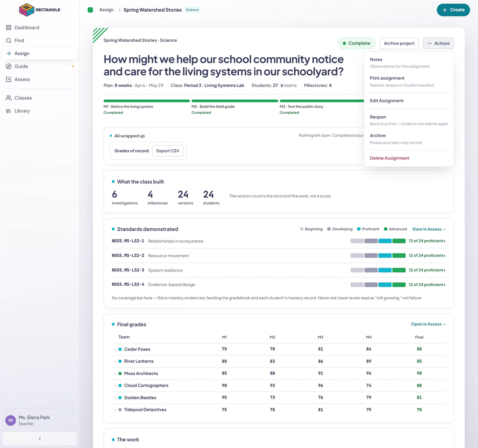Choose Delete Assignment in menu
The width and height of the screenshot is (478, 448).
tap(409, 158)
